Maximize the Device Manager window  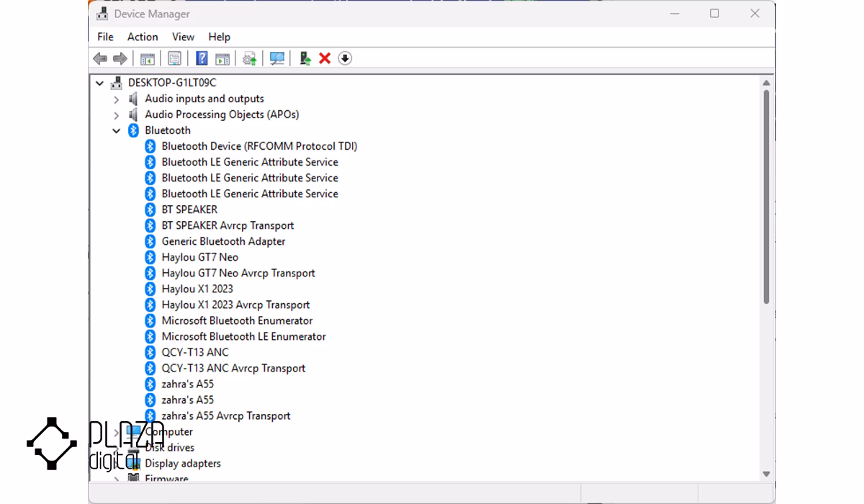(x=714, y=14)
